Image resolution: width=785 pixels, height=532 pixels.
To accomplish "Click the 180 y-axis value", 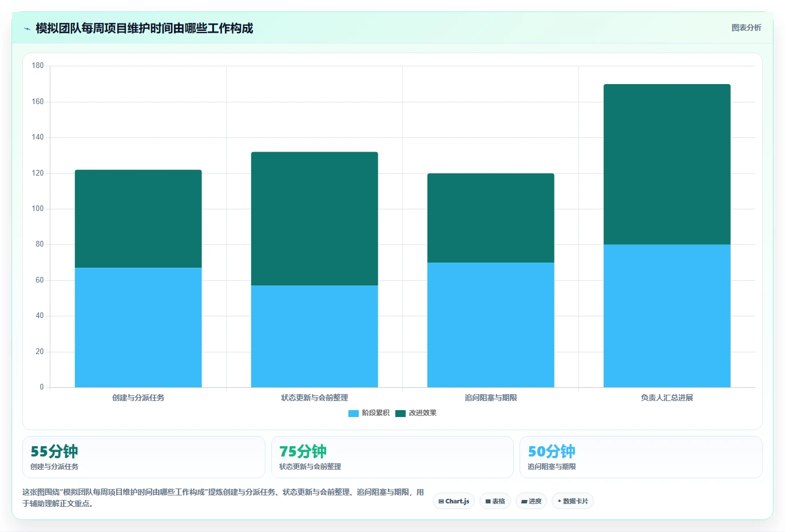I will [x=38, y=66].
